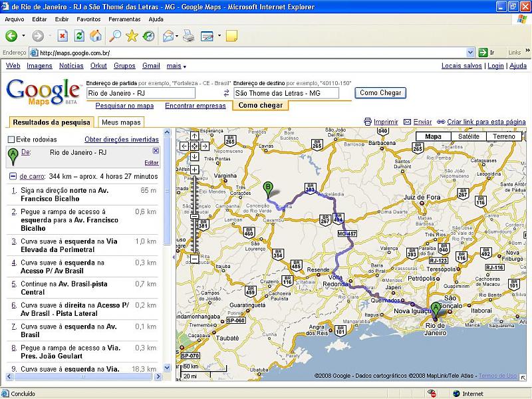Click the Enviar link
Viewport: 532px width, 399px height.
422,122
